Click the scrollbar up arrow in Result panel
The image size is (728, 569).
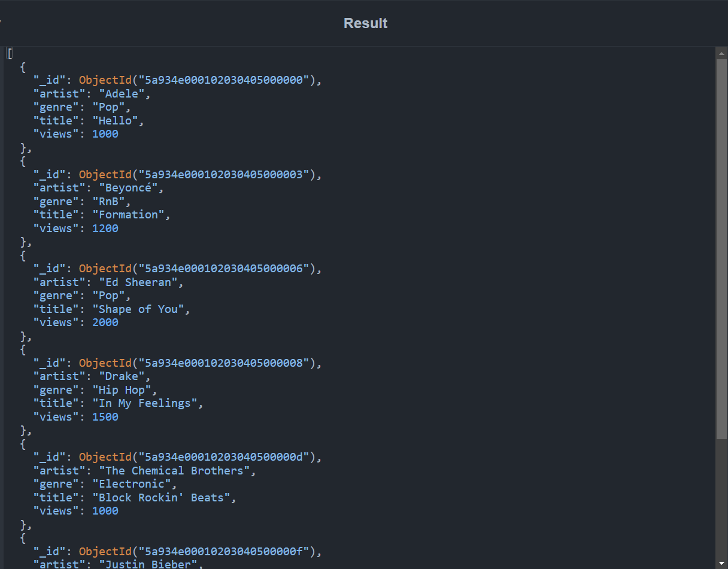[x=721, y=54]
